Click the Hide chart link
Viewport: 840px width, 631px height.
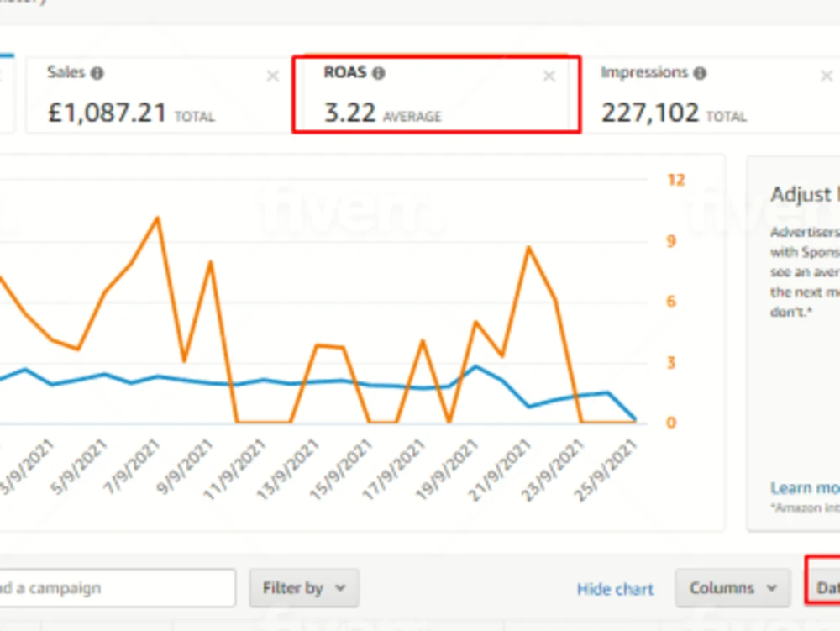[615, 589]
